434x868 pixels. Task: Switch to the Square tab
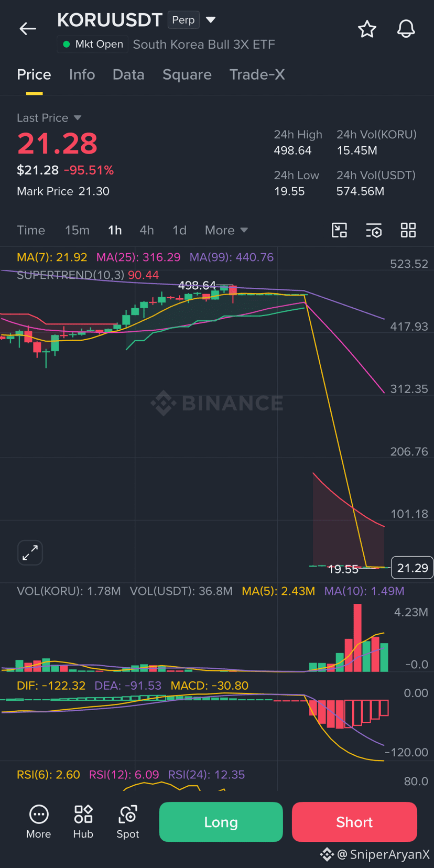click(187, 74)
